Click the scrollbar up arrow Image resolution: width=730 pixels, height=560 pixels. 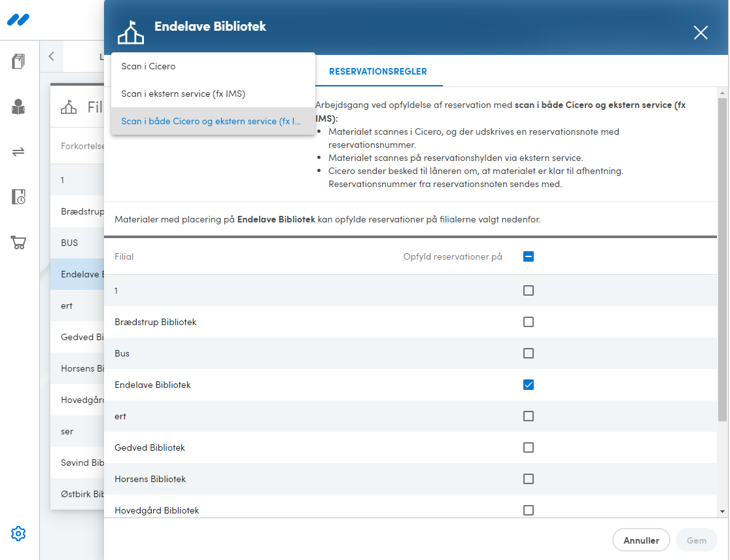coord(723,93)
